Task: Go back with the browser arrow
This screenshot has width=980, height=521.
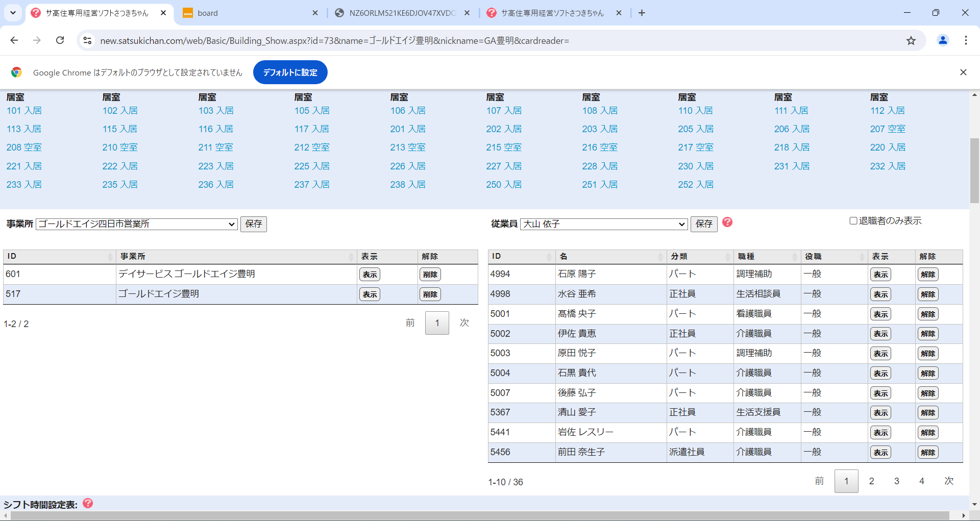Action: (x=14, y=40)
